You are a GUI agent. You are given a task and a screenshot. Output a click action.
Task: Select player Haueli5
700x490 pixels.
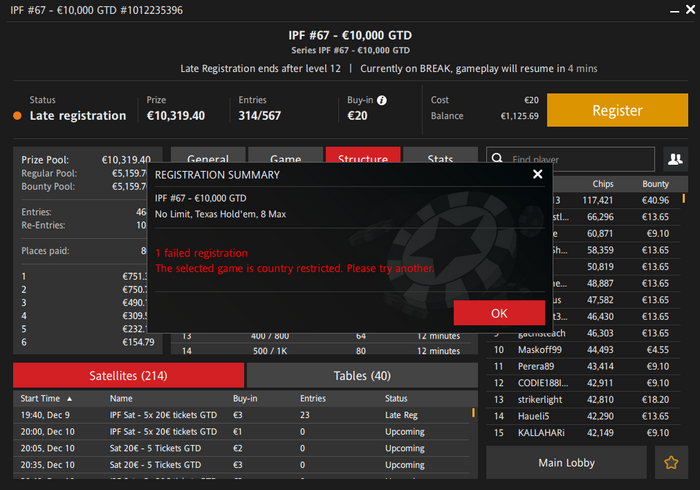(584, 416)
